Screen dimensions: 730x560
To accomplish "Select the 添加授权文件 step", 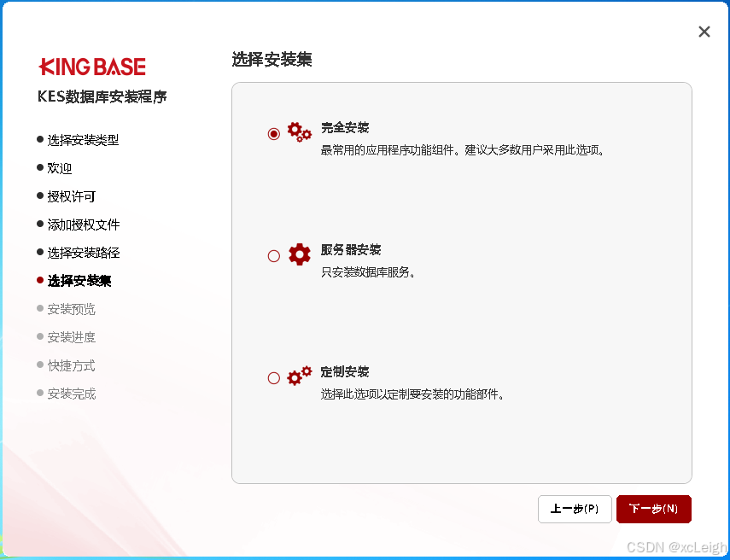I will (83, 225).
